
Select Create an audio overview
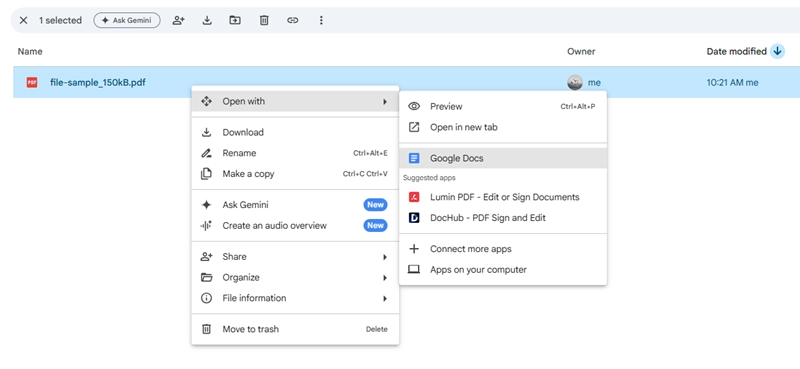coord(295,226)
